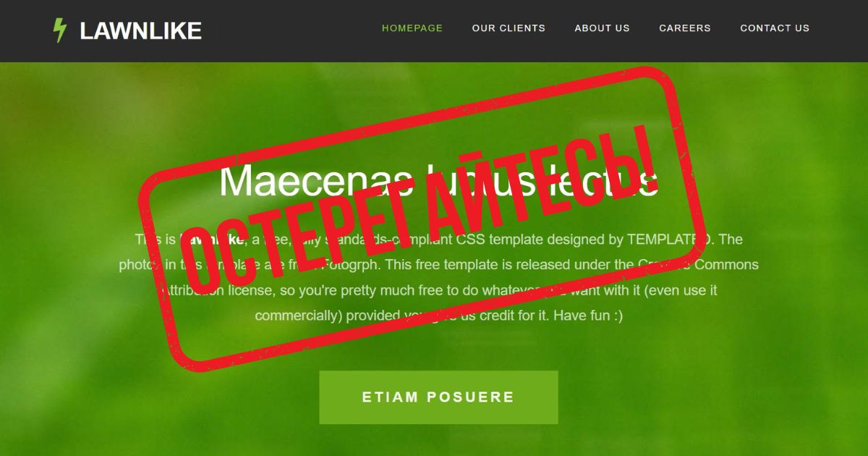This screenshot has width=868, height=456.
Task: Click the red ОСТЕРЕГАЙТЕСЬ! stamp overlay
Action: [423, 217]
